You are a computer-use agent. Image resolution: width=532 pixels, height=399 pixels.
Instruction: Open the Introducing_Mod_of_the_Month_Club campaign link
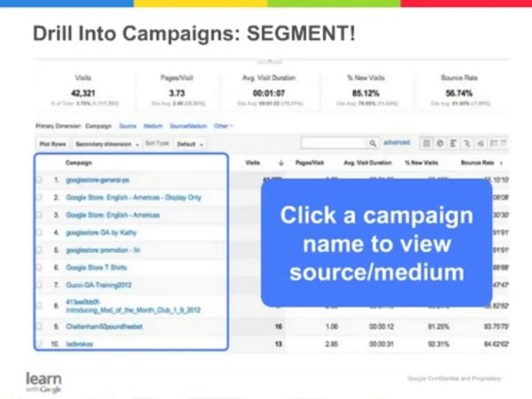point(133,306)
